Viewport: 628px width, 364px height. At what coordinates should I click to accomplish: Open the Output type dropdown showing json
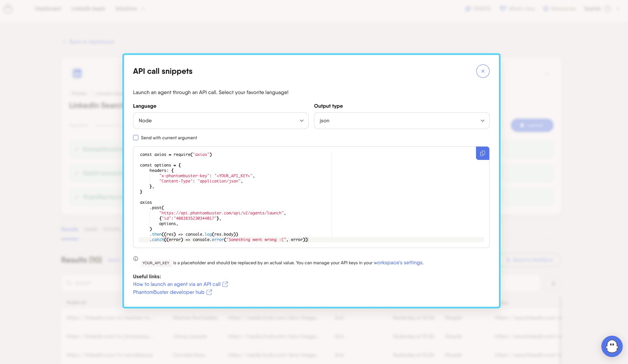[x=401, y=121]
